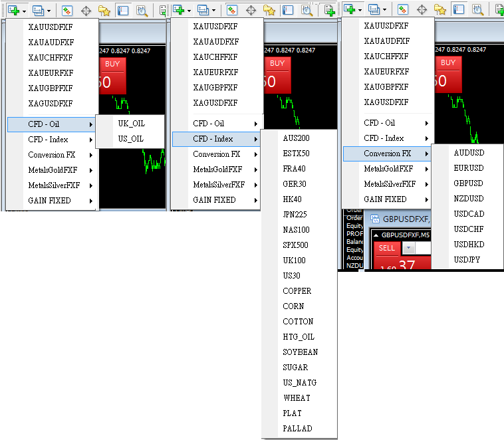Screen dimensions: 504x440
Task: Select EURUSD in the Conversion FX submenu
Action: 469,168
